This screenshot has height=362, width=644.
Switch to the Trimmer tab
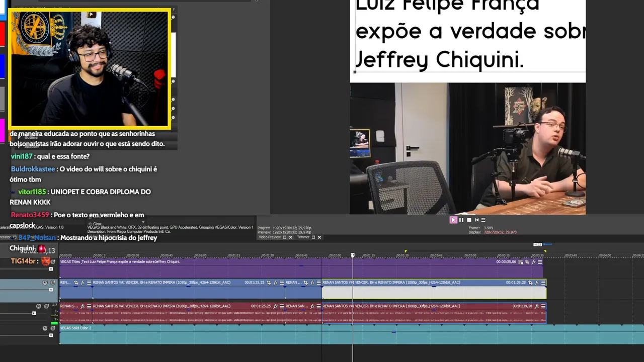[303, 237]
